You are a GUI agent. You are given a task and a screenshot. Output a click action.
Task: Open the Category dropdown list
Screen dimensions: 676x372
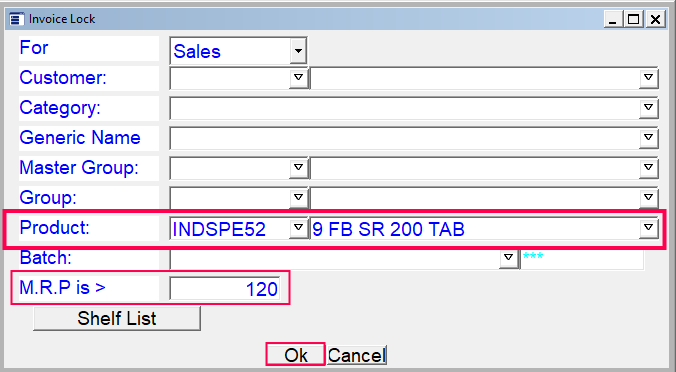pos(648,108)
